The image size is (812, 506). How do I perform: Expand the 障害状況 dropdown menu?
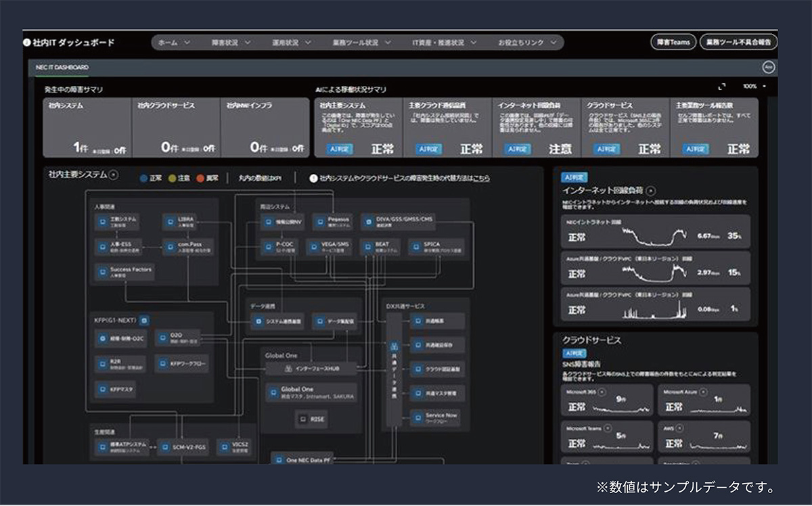coord(231,43)
